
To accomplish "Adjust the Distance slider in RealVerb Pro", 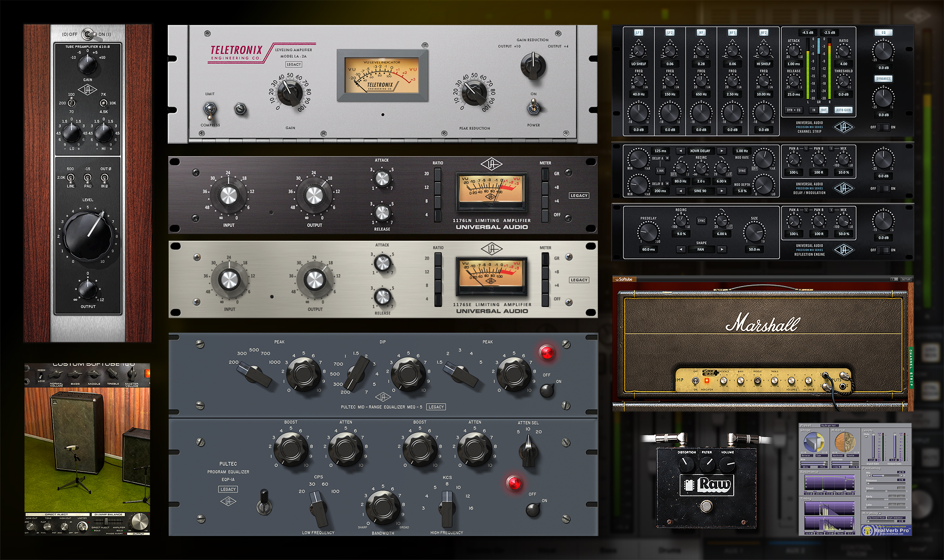I will coord(869,483).
